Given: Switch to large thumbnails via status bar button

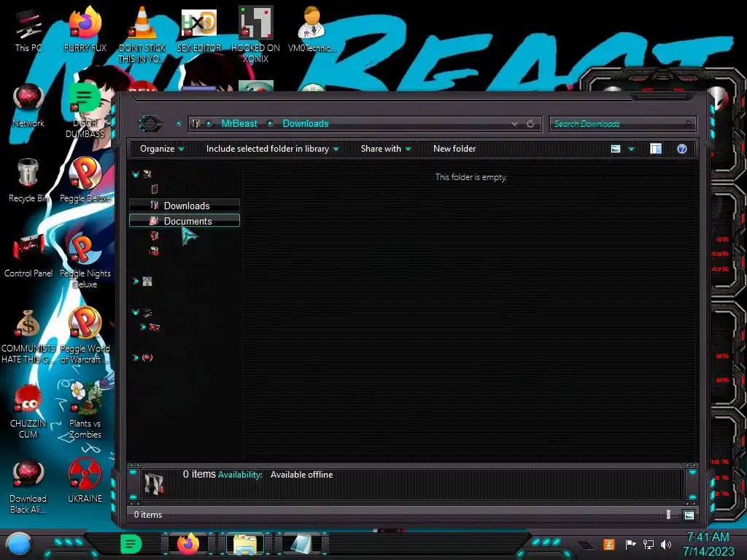Looking at the screenshot, I should [689, 515].
